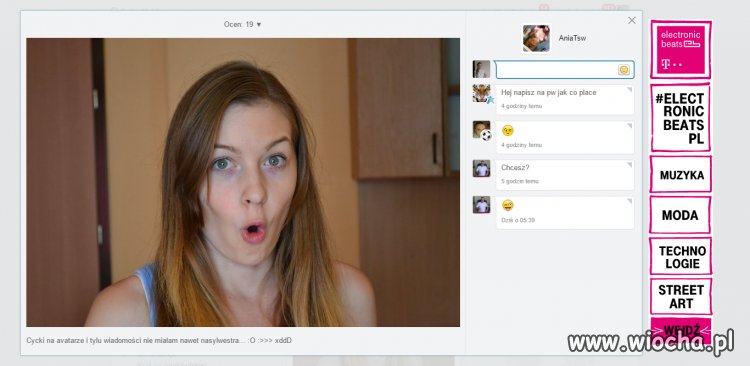This screenshot has height=366, width=750.
Task: Click your own avatar beside comment box
Action: coord(481,69)
